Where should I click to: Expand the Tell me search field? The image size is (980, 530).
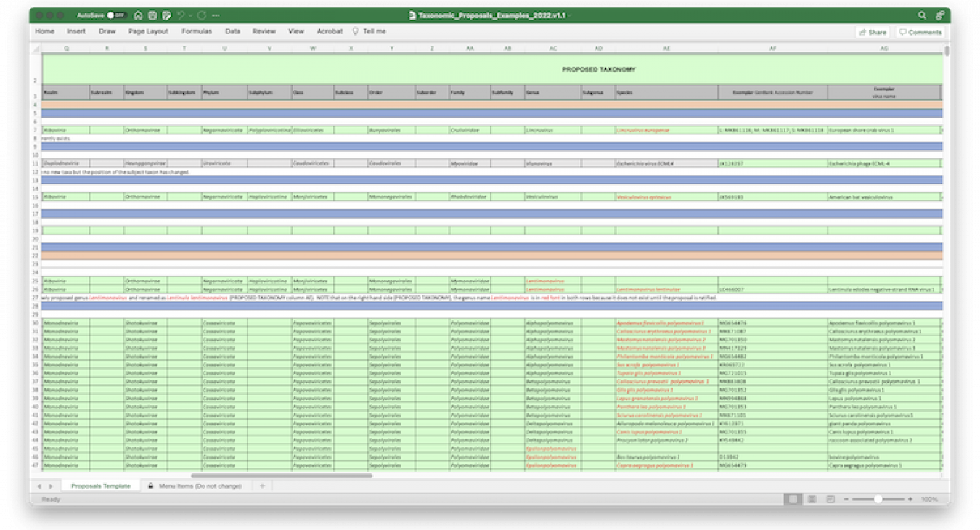(369, 31)
